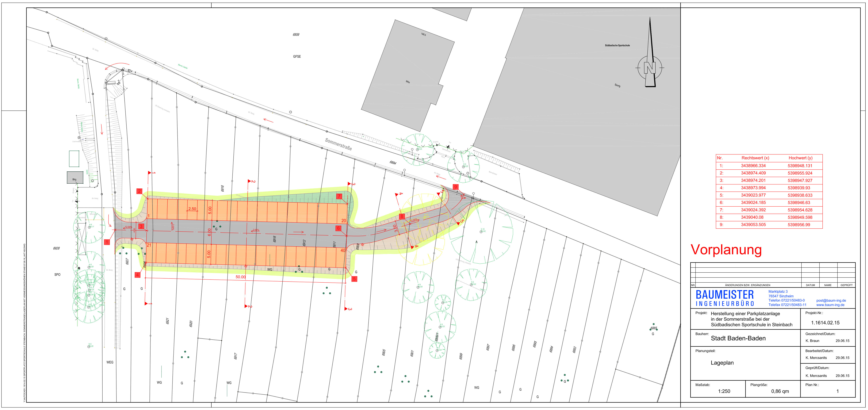Open the post@baum-ing.de email link
The height and width of the screenshot is (410, 868).
point(831,301)
